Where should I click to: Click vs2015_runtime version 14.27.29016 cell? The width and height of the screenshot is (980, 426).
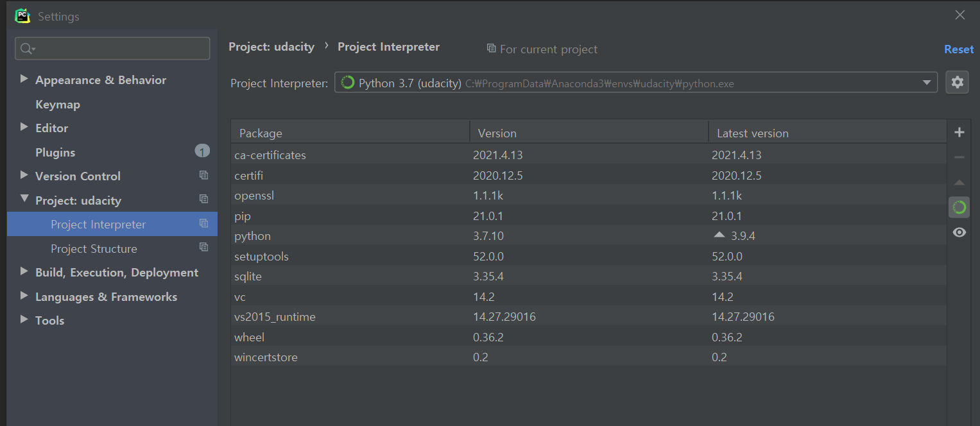504,317
